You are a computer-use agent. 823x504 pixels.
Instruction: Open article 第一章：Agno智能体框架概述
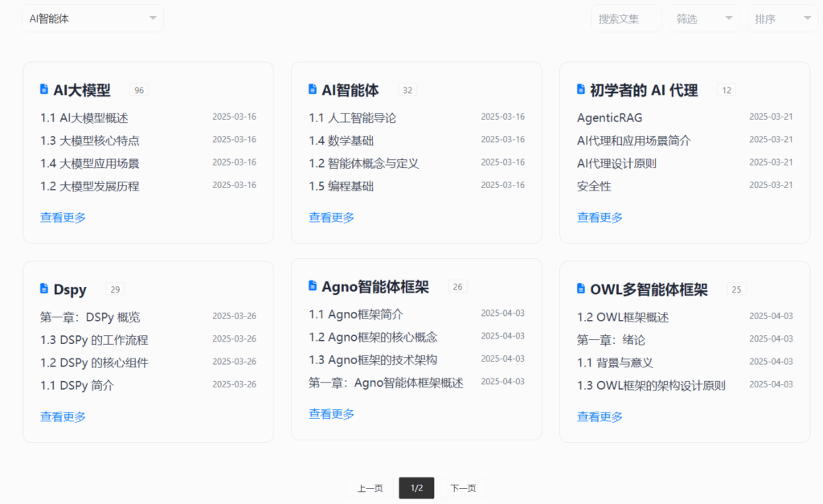coord(386,383)
